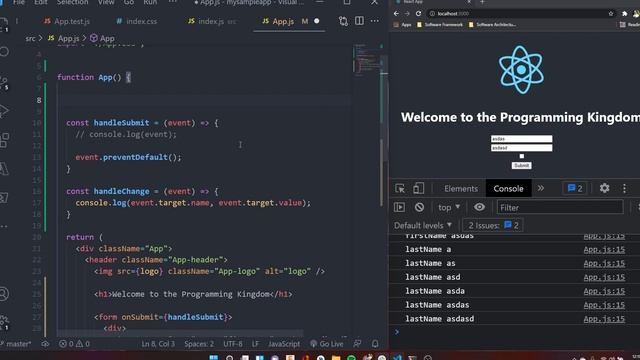
Task: Click the Go Live status bar button
Action: coord(327,344)
